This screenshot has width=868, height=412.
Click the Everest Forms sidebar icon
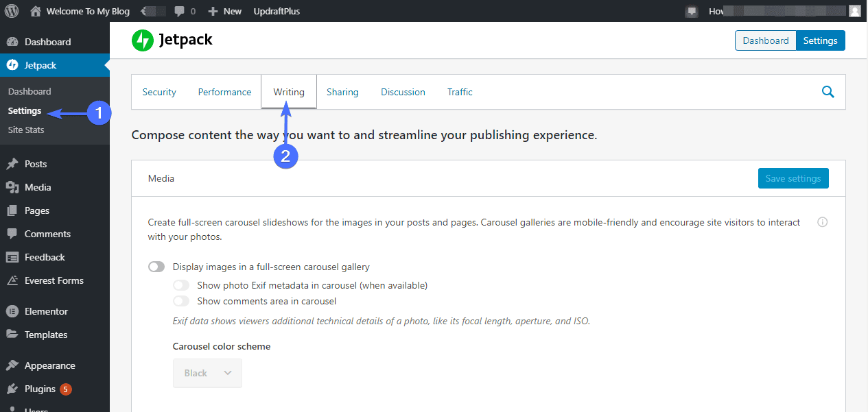click(12, 280)
